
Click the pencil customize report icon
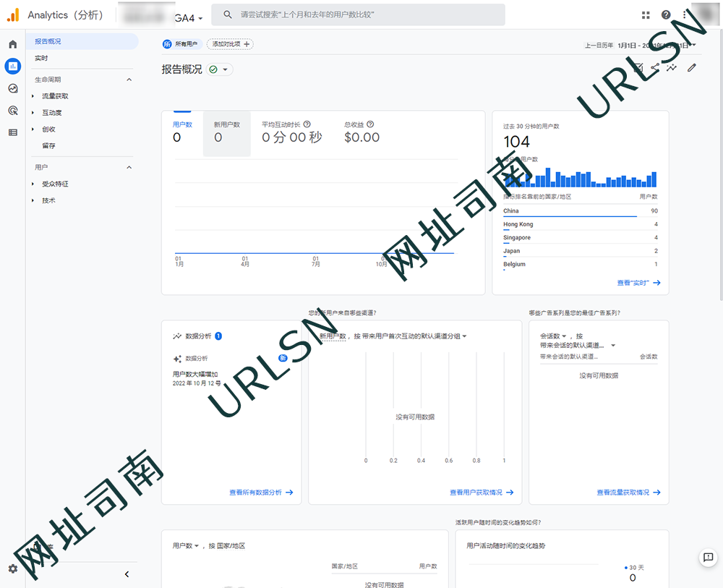coord(692,68)
